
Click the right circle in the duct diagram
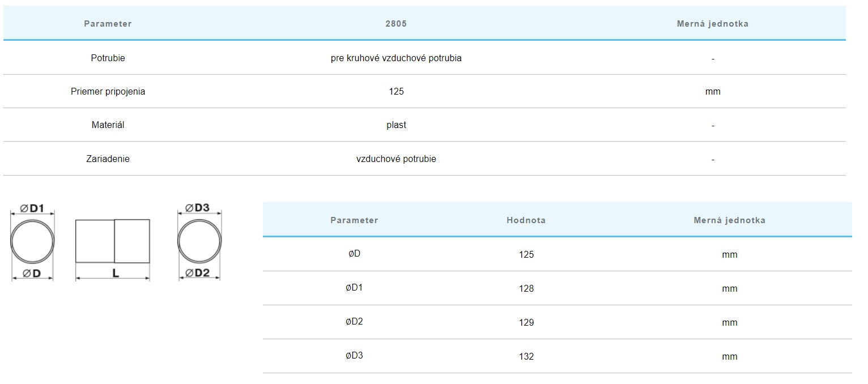[x=199, y=241]
